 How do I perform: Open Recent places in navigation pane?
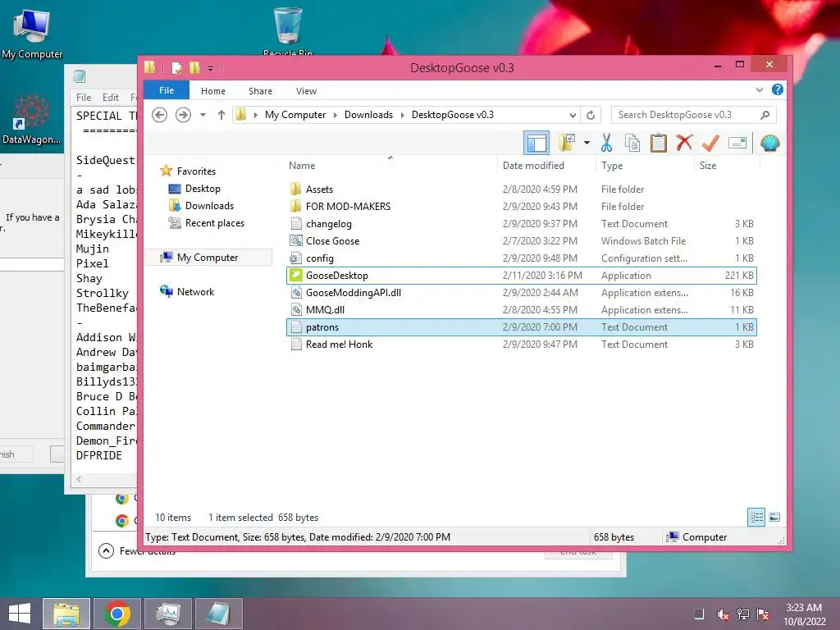(207, 223)
